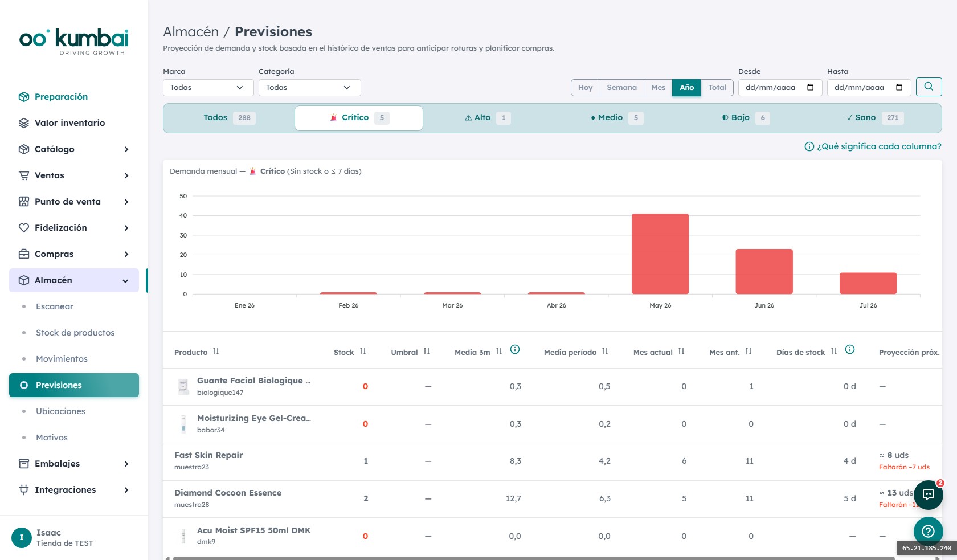Open ¿Qué significa cada columna? link
The height and width of the screenshot is (560, 957).
click(x=873, y=146)
